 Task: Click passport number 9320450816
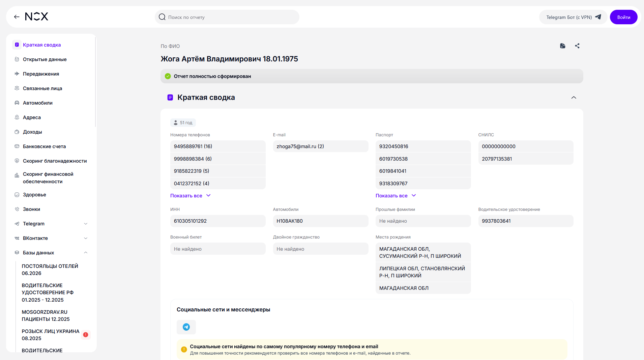(423, 146)
